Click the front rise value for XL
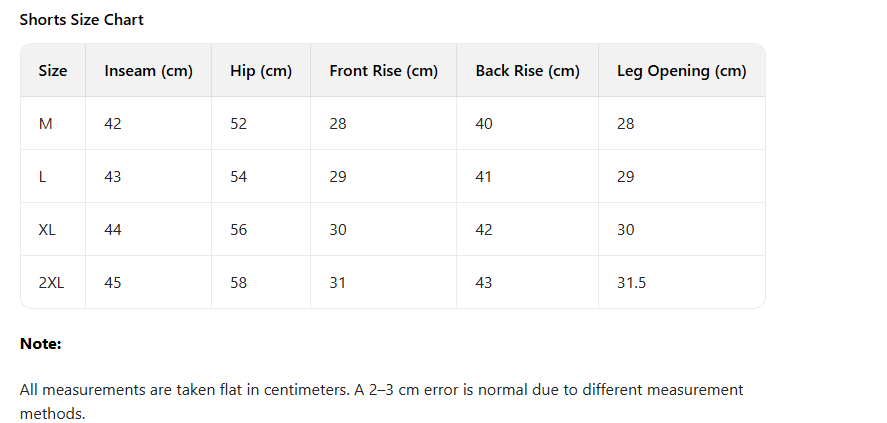Image resolution: width=887 pixels, height=423 pixels. [x=338, y=230]
